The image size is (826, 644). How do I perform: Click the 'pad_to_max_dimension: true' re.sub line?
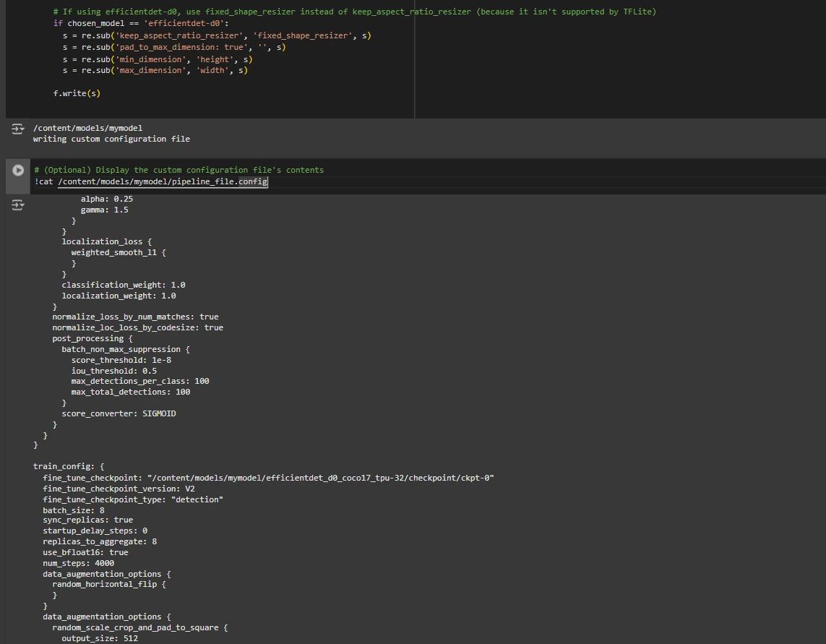[174, 47]
